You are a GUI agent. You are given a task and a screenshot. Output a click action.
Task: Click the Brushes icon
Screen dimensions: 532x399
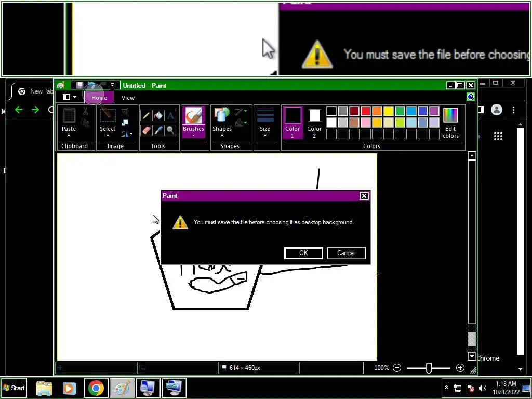click(193, 116)
